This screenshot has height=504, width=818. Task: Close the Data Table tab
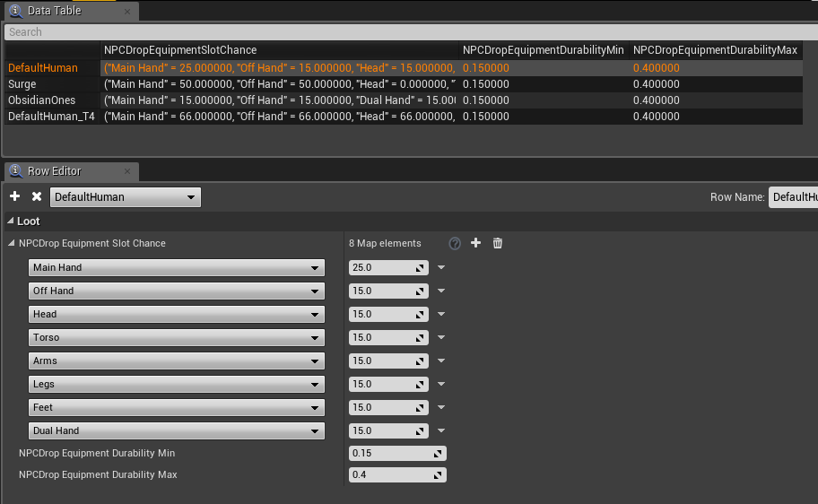point(126,12)
